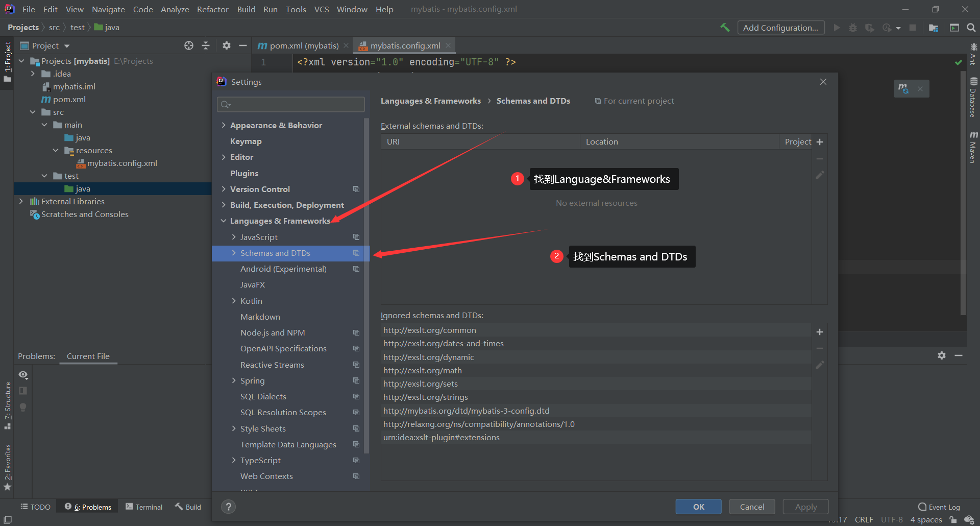Expand the .idea folder in project tree
980x526 pixels.
tap(33, 74)
